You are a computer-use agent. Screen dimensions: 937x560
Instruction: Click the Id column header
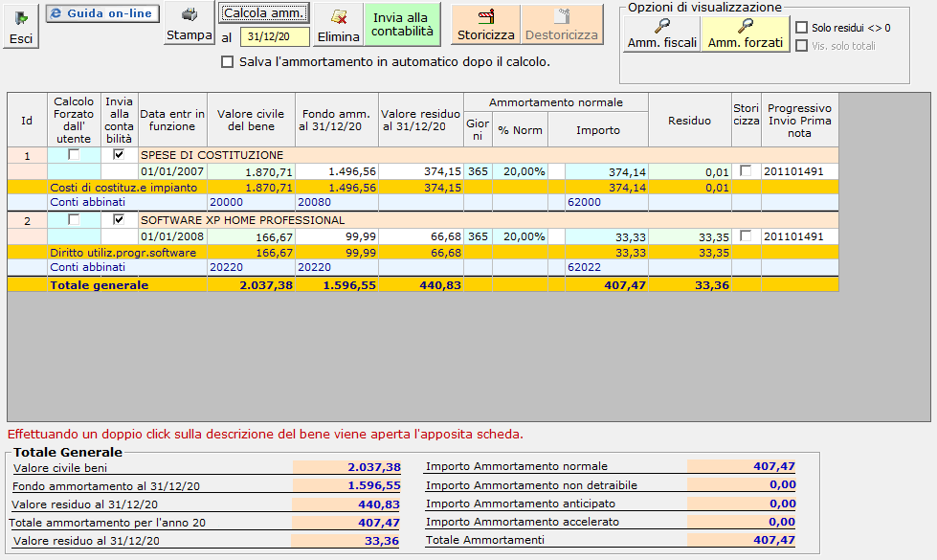pyautogui.click(x=27, y=120)
